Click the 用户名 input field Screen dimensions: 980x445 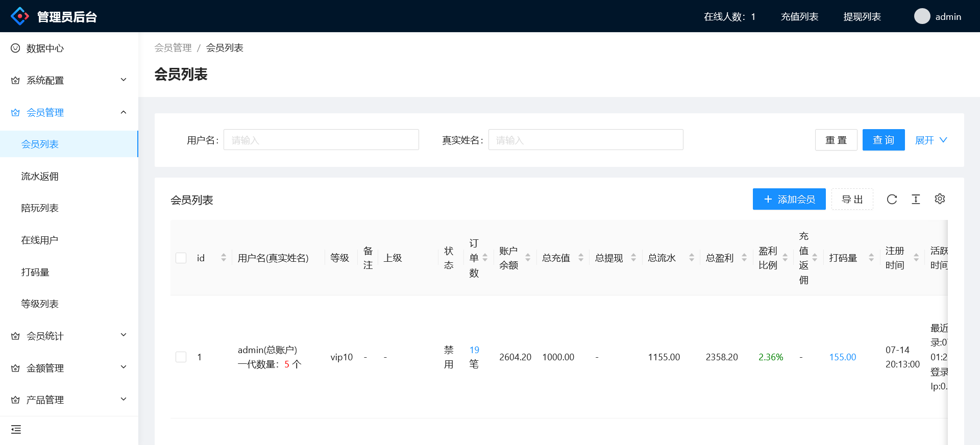pyautogui.click(x=321, y=140)
